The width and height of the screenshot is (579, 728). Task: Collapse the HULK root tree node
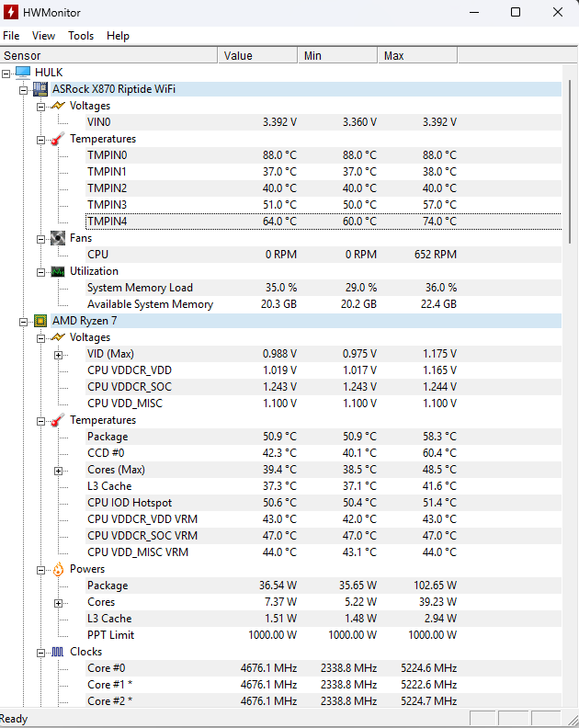coord(7,73)
